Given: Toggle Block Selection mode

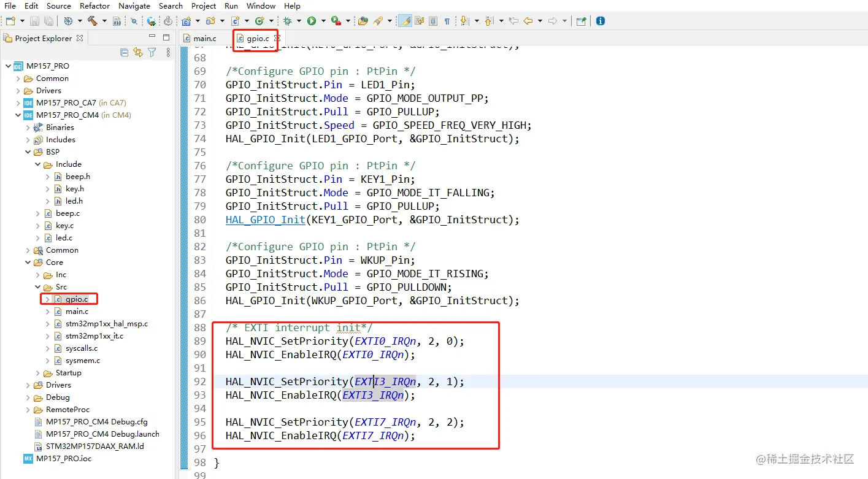Looking at the screenshot, I should 433,21.
